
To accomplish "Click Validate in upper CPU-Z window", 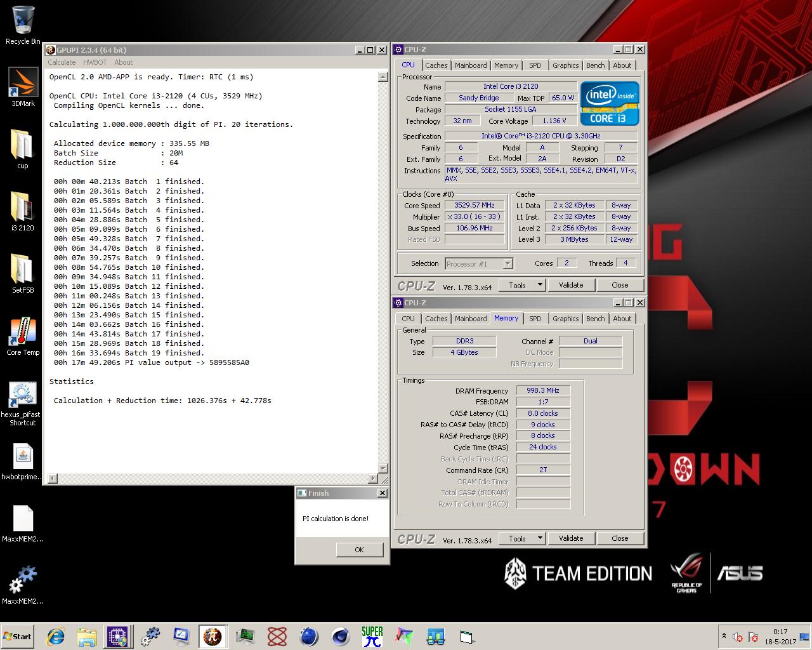I will coord(571,285).
